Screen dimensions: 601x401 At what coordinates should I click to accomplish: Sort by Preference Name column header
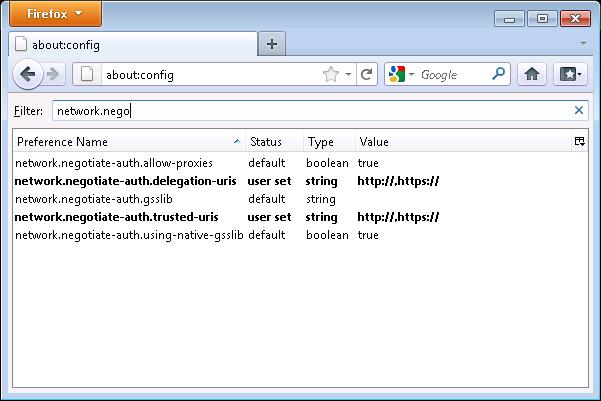(129, 142)
